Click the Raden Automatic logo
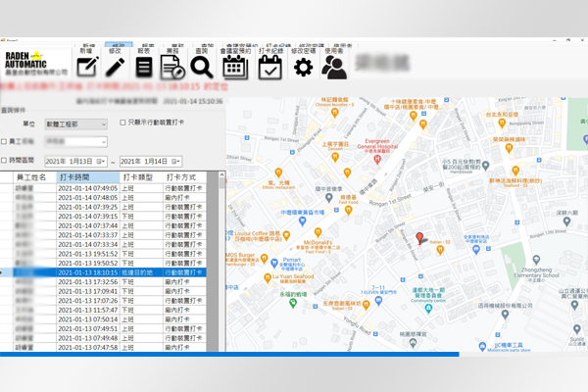588x392 pixels. click(35, 63)
